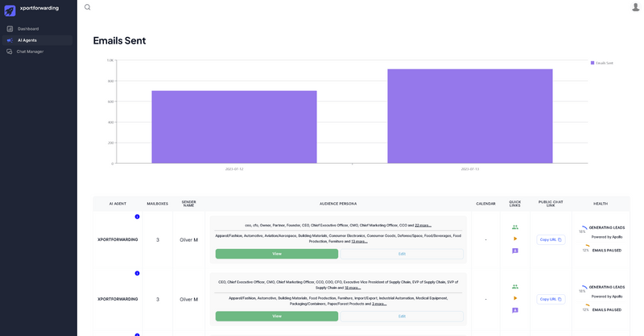
Task: Click orange play icon in second row
Action: tap(515, 298)
